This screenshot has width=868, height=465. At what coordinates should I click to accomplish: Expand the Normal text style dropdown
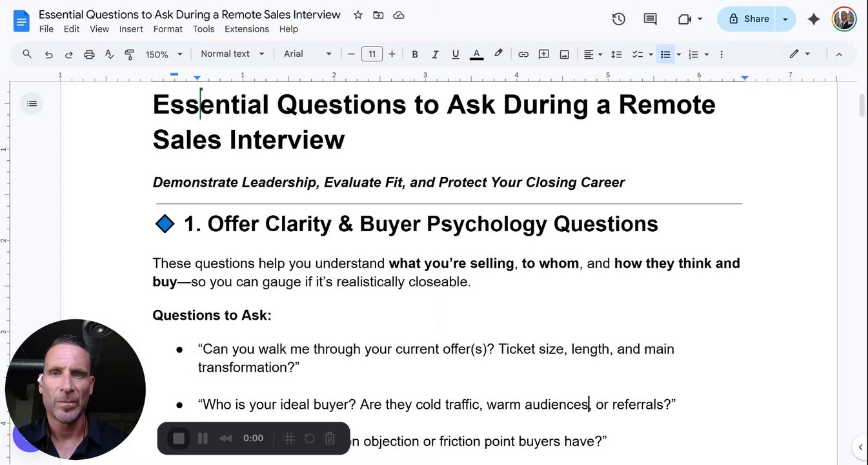tap(232, 54)
